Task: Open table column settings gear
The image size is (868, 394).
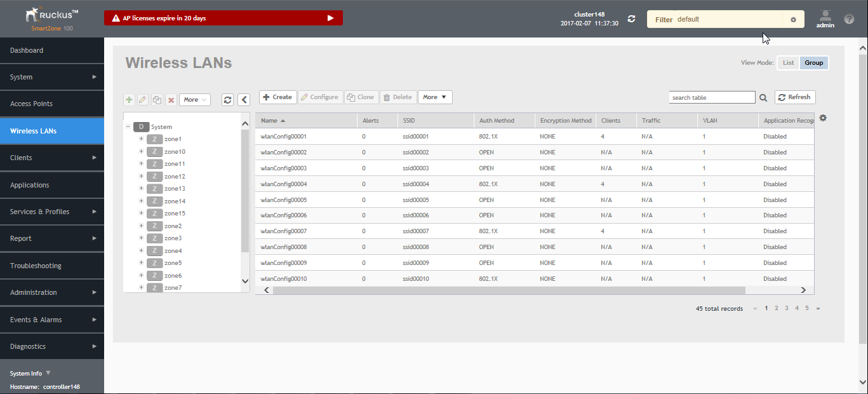Action: pos(823,118)
